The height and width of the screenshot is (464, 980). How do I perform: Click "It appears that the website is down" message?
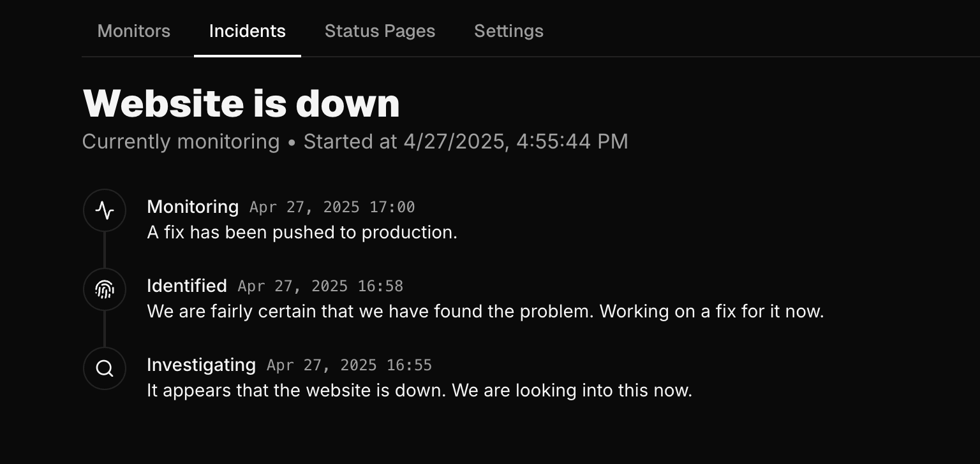point(420,390)
